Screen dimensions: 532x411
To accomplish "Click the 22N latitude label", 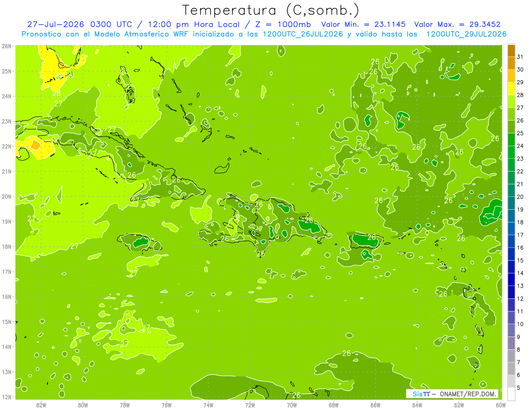I will (6, 146).
